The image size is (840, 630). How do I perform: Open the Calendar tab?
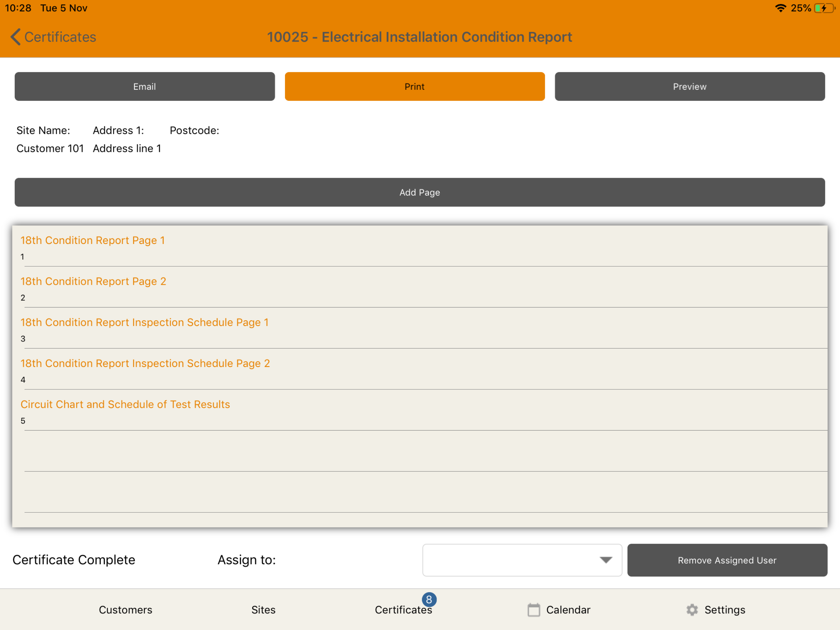559,609
